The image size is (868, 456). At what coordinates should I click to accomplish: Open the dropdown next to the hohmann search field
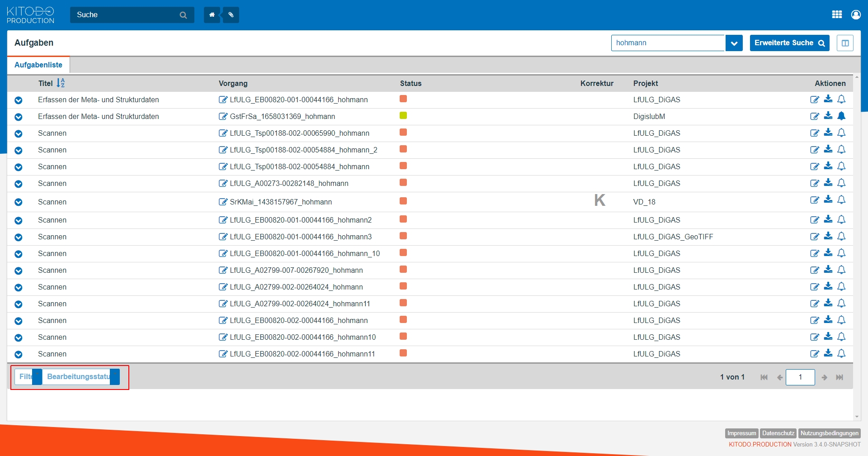point(734,43)
